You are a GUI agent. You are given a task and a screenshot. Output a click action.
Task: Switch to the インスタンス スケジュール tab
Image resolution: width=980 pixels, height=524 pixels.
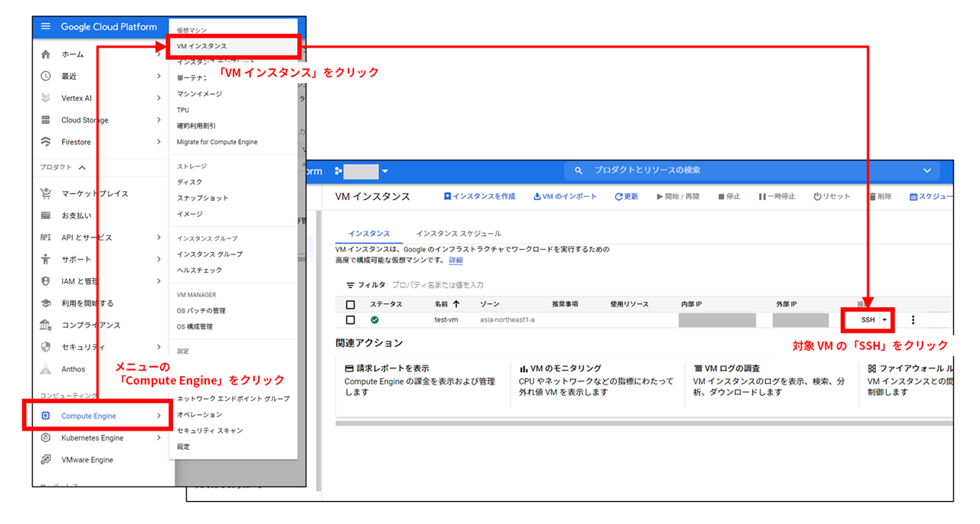[x=459, y=233]
